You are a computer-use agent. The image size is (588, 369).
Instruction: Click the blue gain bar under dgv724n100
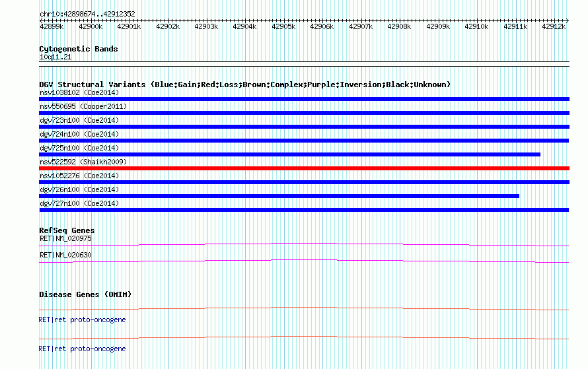[304, 141]
